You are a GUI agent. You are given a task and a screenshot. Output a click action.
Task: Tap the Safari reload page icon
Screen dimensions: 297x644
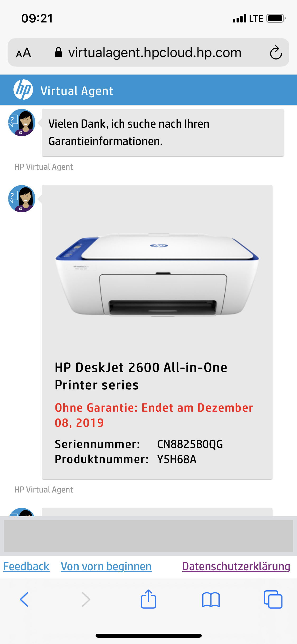(x=276, y=53)
